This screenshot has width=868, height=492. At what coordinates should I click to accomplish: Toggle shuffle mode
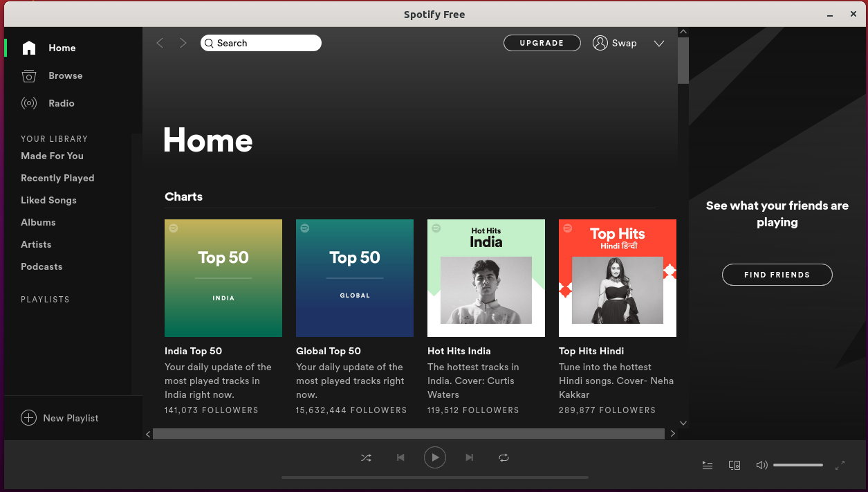click(366, 457)
